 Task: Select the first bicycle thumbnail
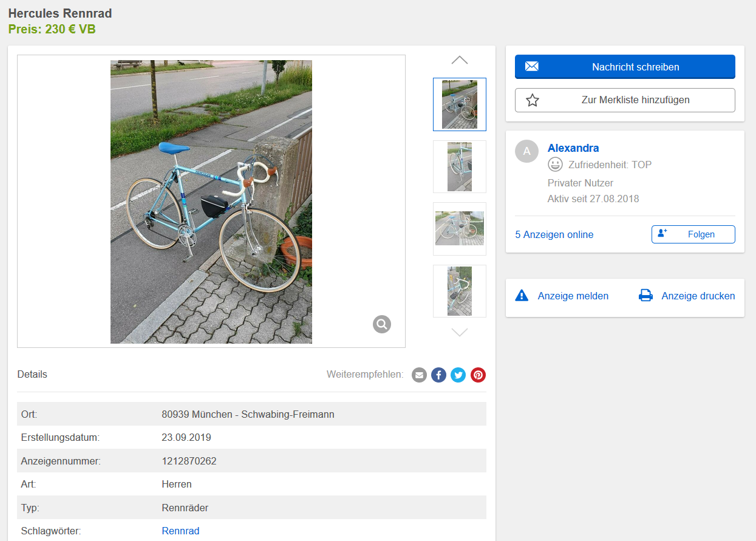coord(460,104)
